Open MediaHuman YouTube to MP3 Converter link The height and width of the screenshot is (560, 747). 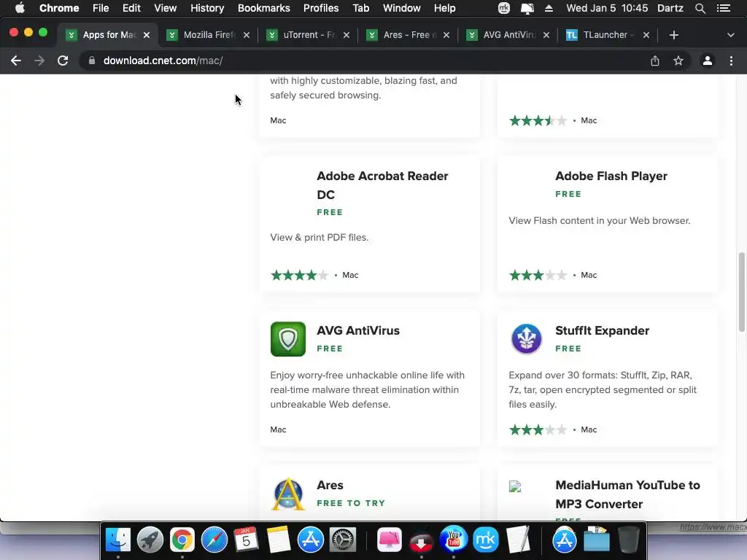coord(627,494)
